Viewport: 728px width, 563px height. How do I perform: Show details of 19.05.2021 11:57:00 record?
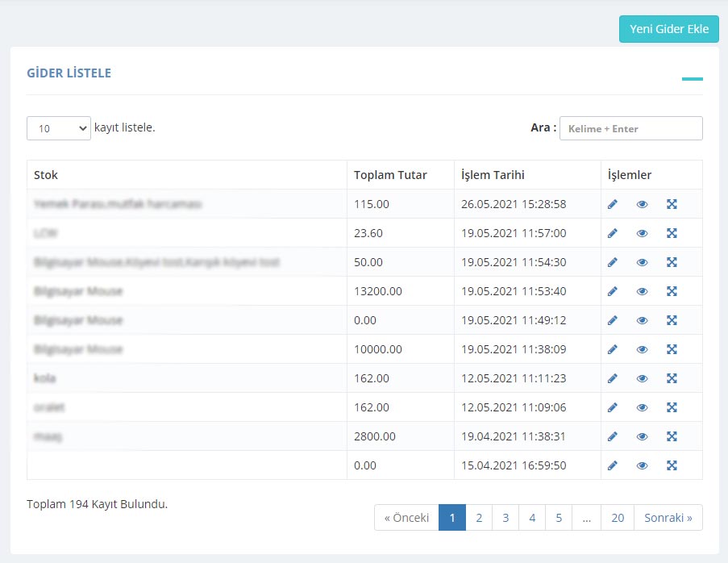coord(642,233)
